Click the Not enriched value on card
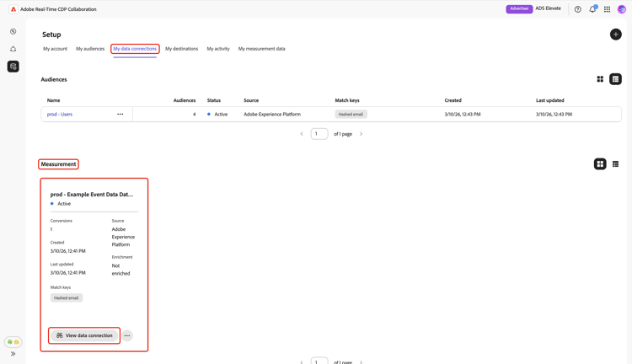The height and width of the screenshot is (364, 632). (121, 270)
